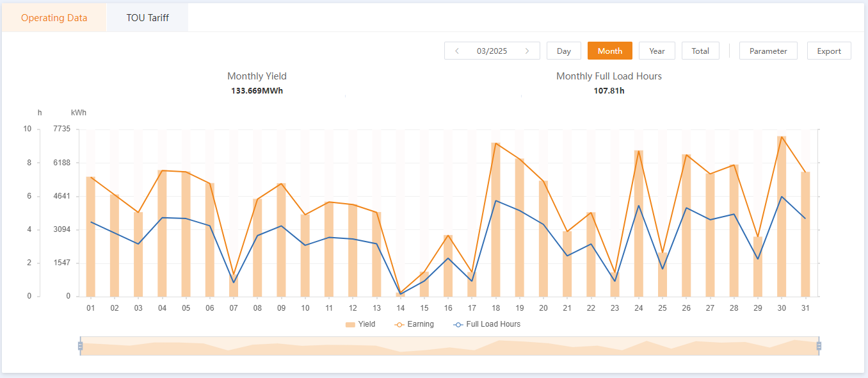
Task: Click the yield bar for day 01
Action: (x=91, y=237)
